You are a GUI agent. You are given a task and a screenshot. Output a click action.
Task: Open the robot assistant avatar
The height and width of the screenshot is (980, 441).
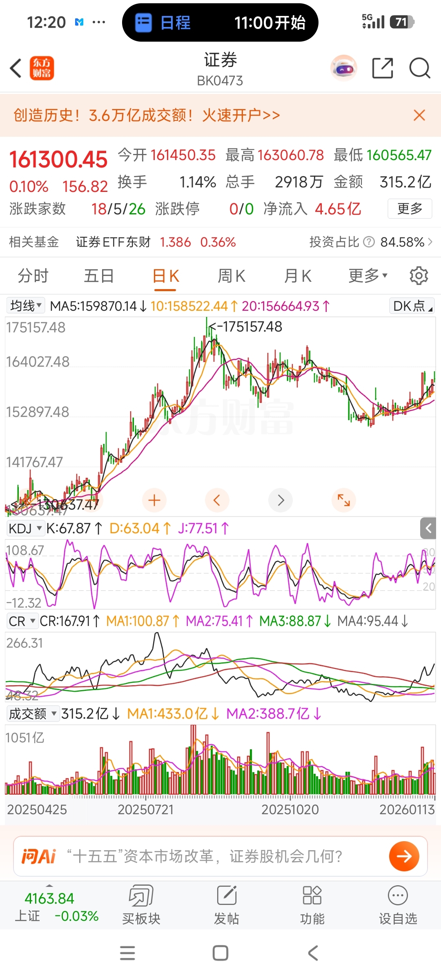click(344, 68)
